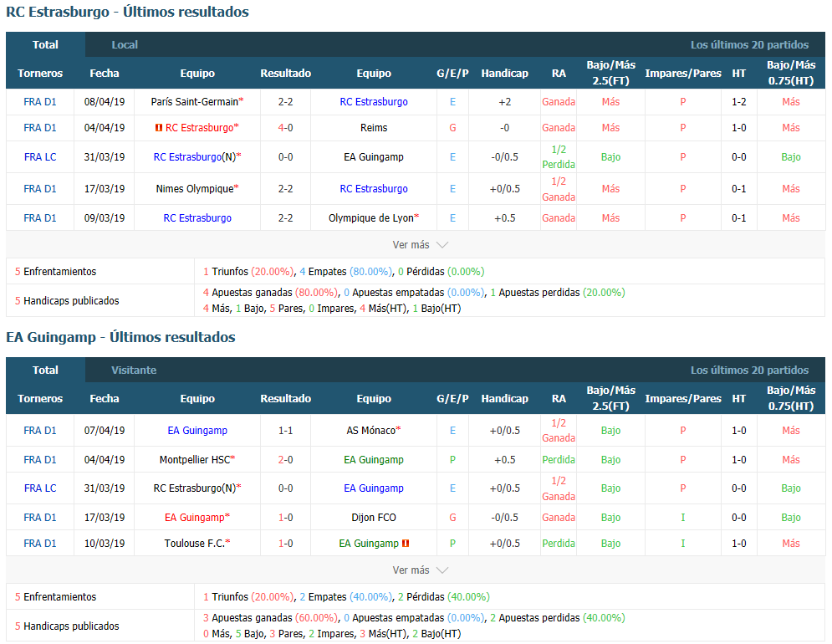Click RC Estrasburgo in the París Saint-Germain row

374,102
